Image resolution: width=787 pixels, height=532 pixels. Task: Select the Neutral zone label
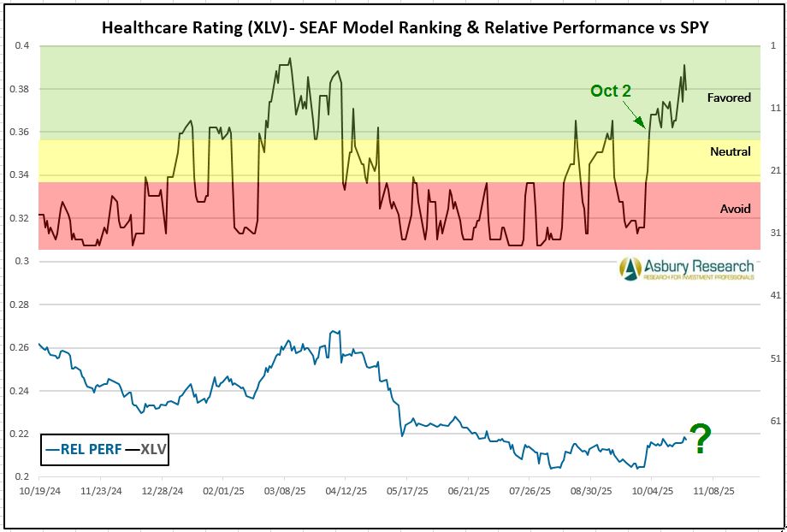coord(730,151)
